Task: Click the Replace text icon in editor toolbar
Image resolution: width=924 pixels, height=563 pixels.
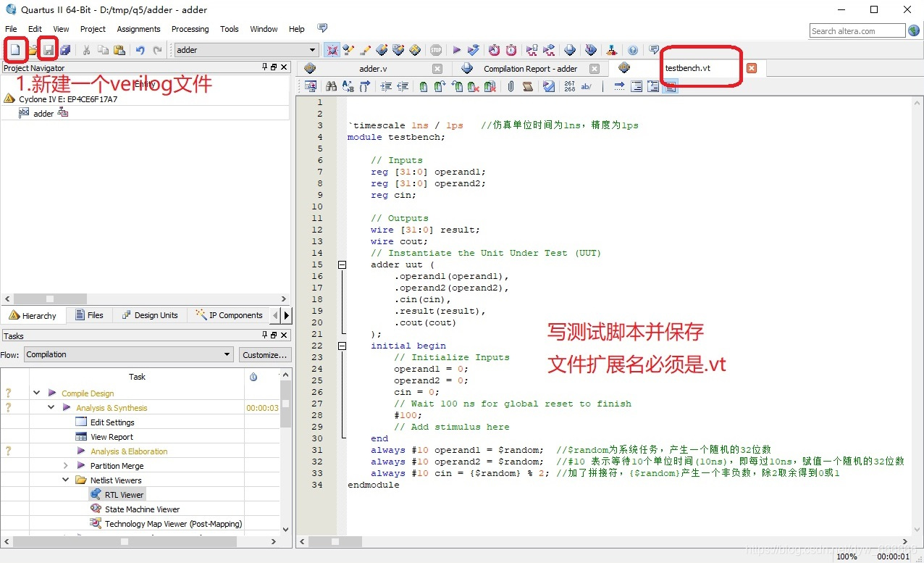Action: click(x=348, y=86)
